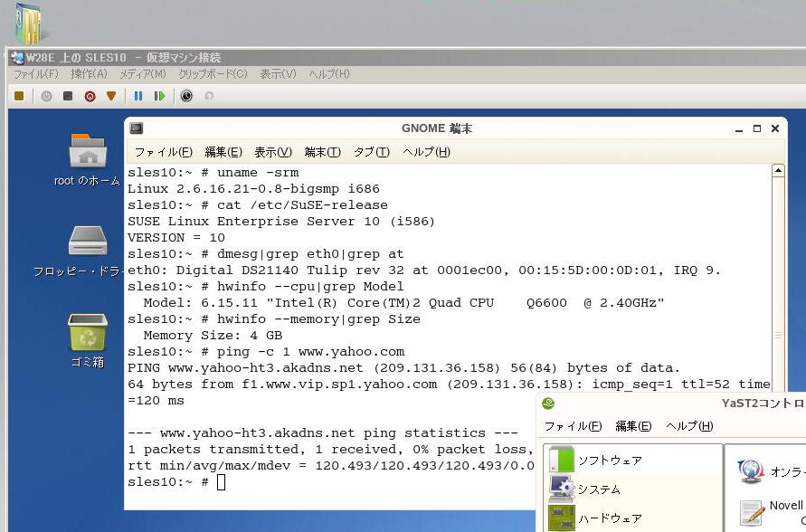Open the 編集(E) menu in YaST2
The image size is (806, 532).
click(633, 426)
